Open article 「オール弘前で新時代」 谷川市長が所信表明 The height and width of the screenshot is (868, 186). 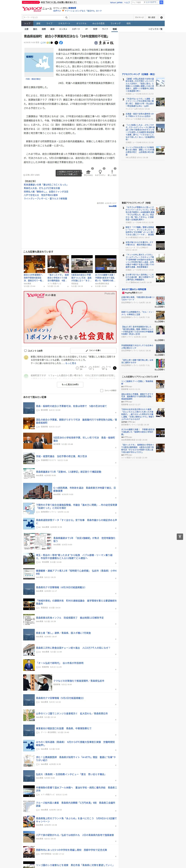click(x=60, y=663)
